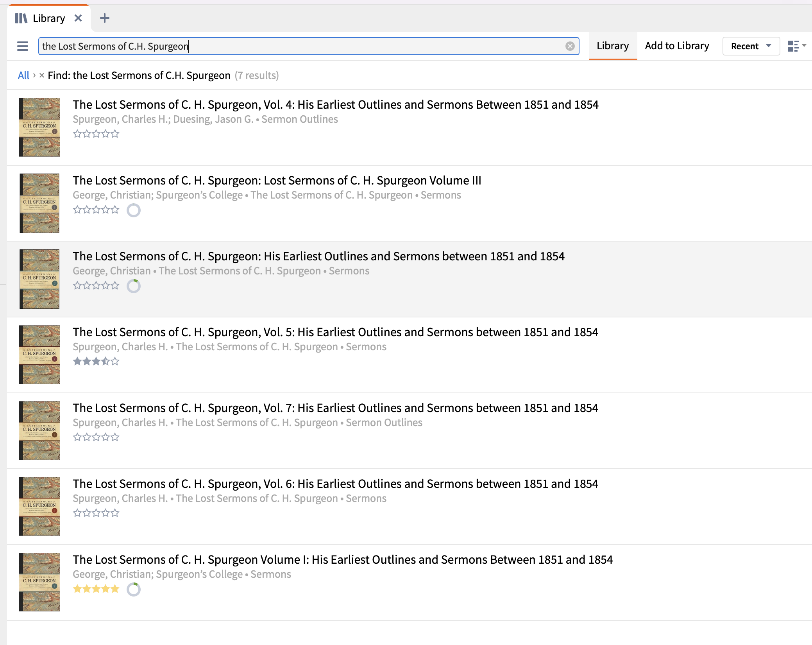
Task: Clear the search field with X icon
Action: [x=570, y=46]
